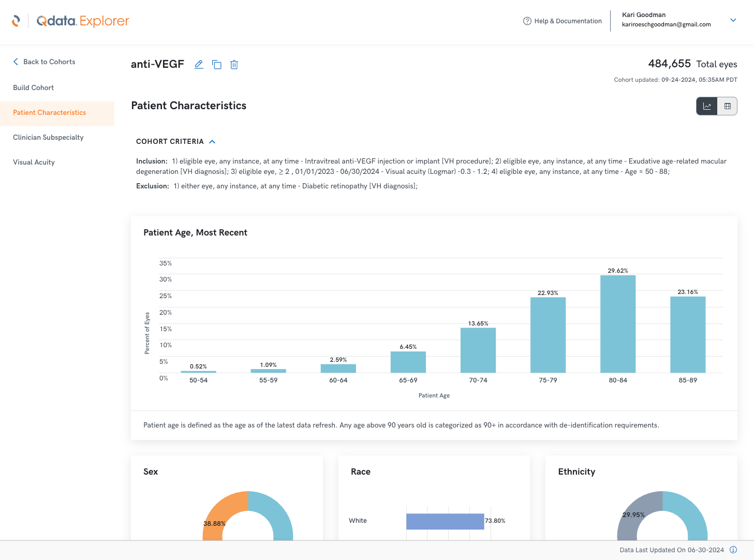Click the 73.80% White race value
The image size is (754, 560).
click(x=495, y=521)
